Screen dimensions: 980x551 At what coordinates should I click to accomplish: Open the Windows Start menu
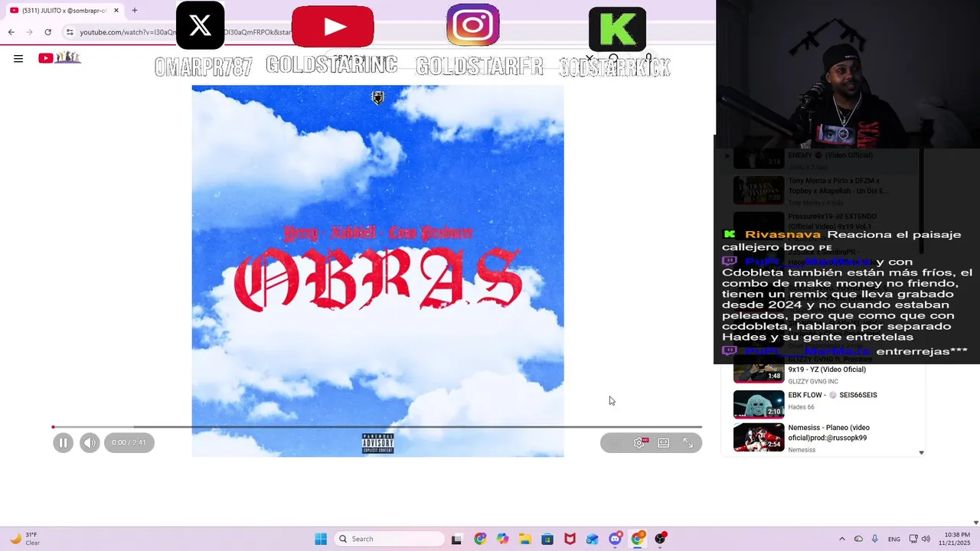coord(321,539)
